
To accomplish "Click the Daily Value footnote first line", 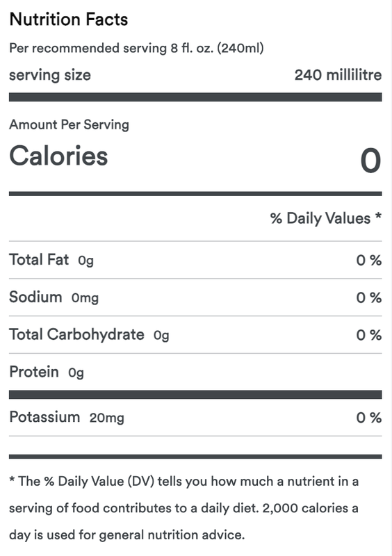I will tap(183, 482).
